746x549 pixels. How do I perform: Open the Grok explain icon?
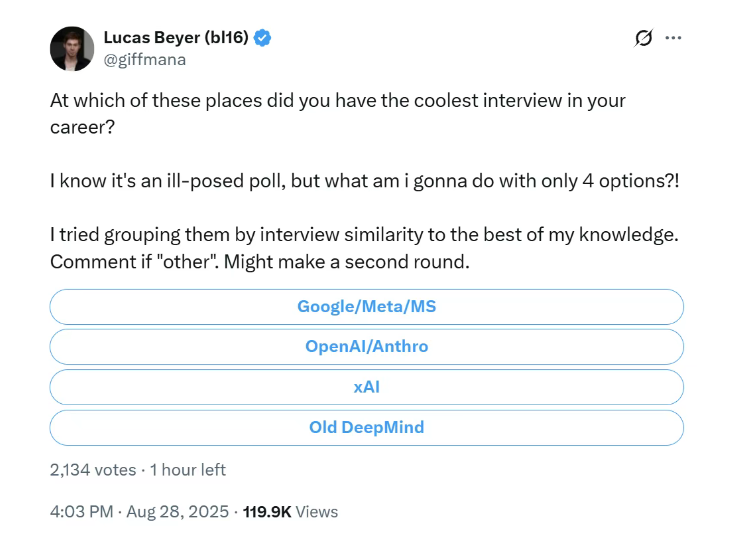coord(643,38)
